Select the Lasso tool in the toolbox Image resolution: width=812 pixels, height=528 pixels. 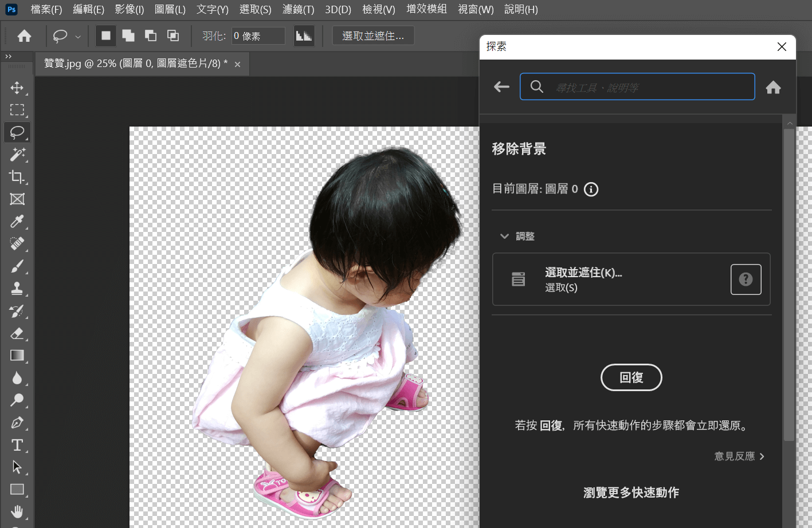pyautogui.click(x=17, y=132)
